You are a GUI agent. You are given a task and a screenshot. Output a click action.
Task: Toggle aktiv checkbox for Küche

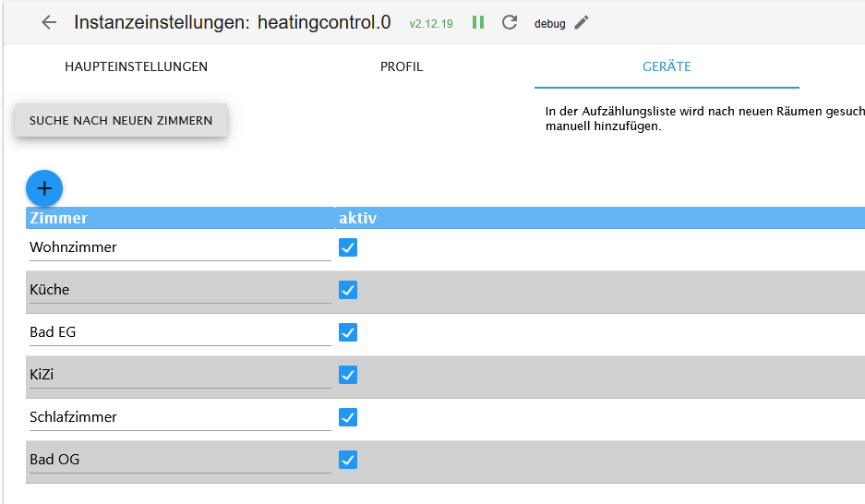pyautogui.click(x=348, y=290)
